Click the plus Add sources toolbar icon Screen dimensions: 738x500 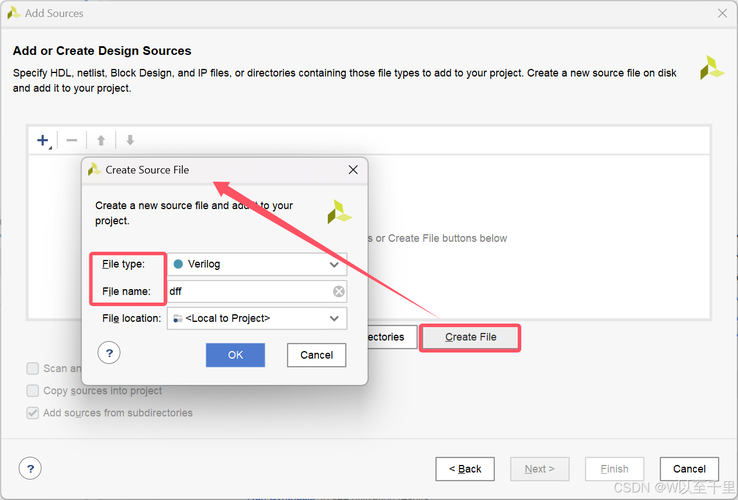[x=43, y=141]
